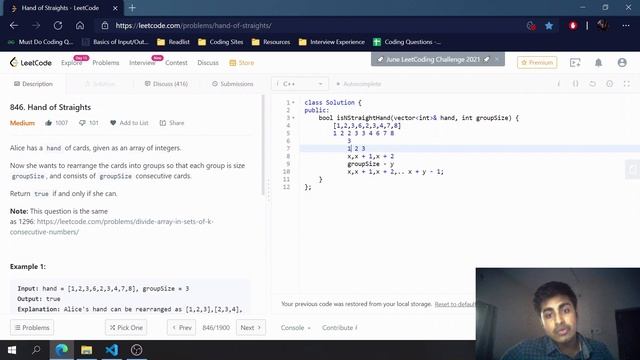Open the red shield extension icon
The width and height of the screenshot is (640, 360).
573,26
